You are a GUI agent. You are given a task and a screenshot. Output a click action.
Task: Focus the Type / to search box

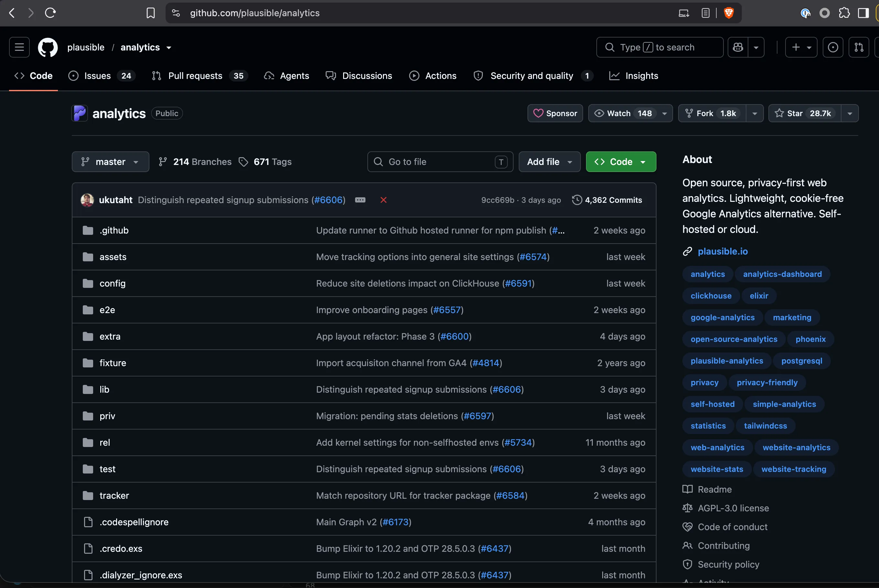660,47
